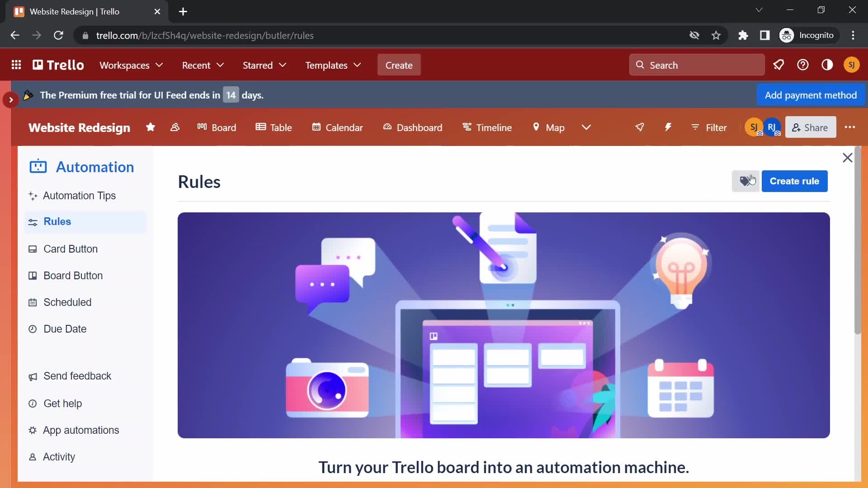The width and height of the screenshot is (868, 488).
Task: Select the Scheduled automation icon
Action: [33, 302]
